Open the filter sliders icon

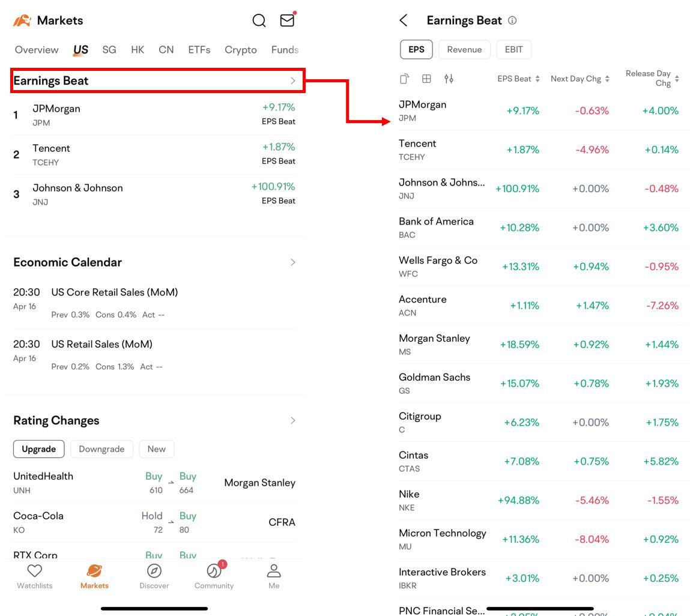coord(449,79)
